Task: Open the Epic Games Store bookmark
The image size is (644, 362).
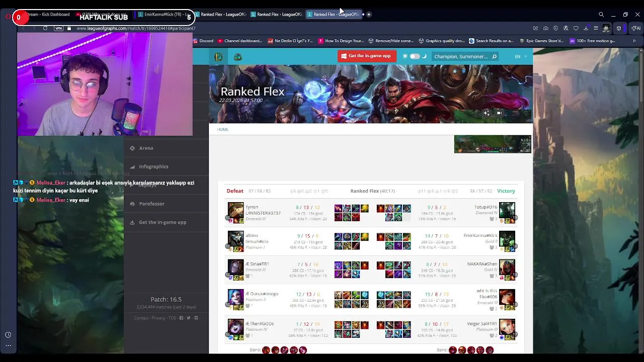Action: tap(541, 41)
